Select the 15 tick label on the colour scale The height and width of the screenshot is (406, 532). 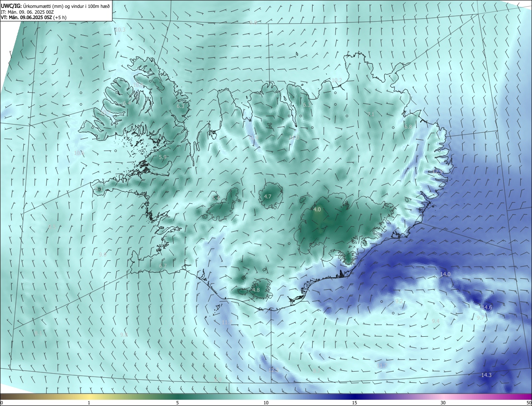click(355, 403)
